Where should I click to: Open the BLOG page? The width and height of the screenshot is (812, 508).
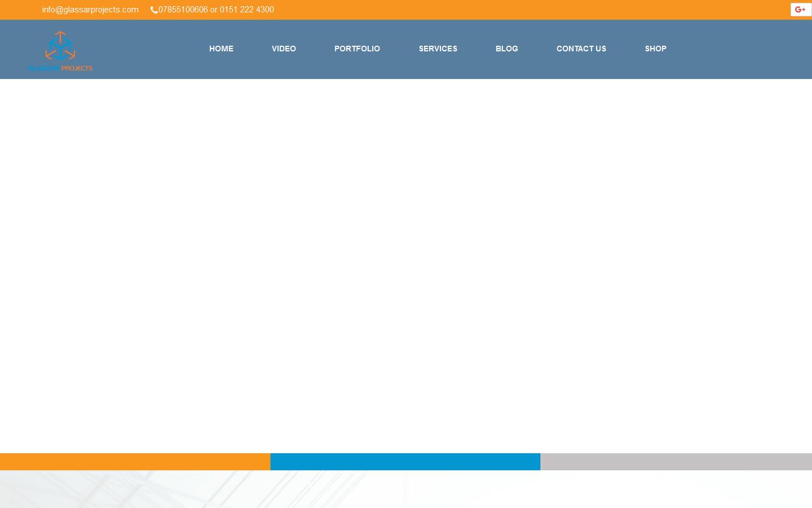point(506,49)
